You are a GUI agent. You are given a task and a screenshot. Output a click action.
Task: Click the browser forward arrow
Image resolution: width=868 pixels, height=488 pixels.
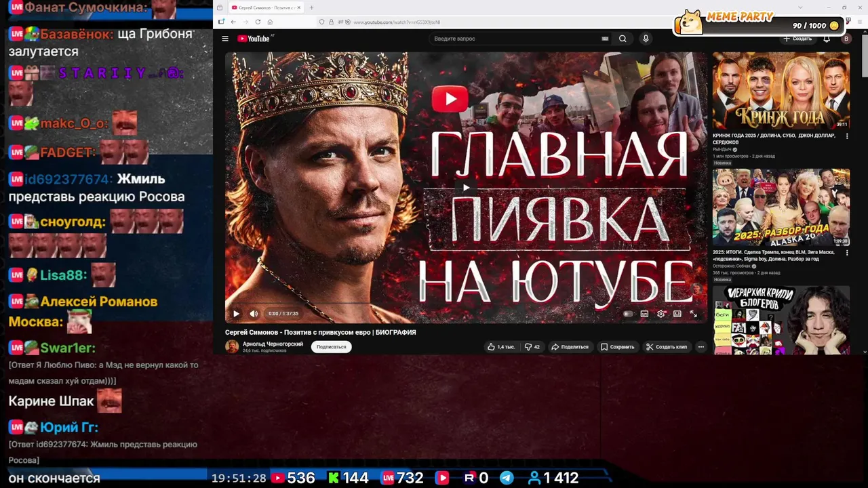(x=245, y=22)
